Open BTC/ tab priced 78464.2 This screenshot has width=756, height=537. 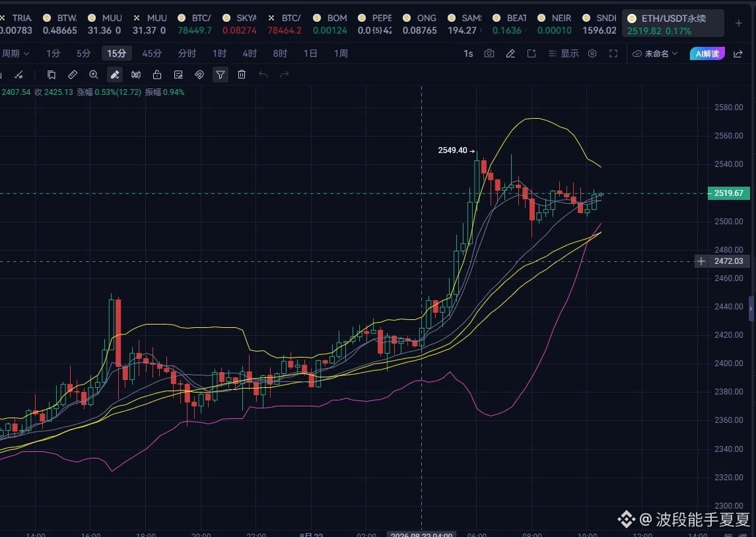pos(285,24)
